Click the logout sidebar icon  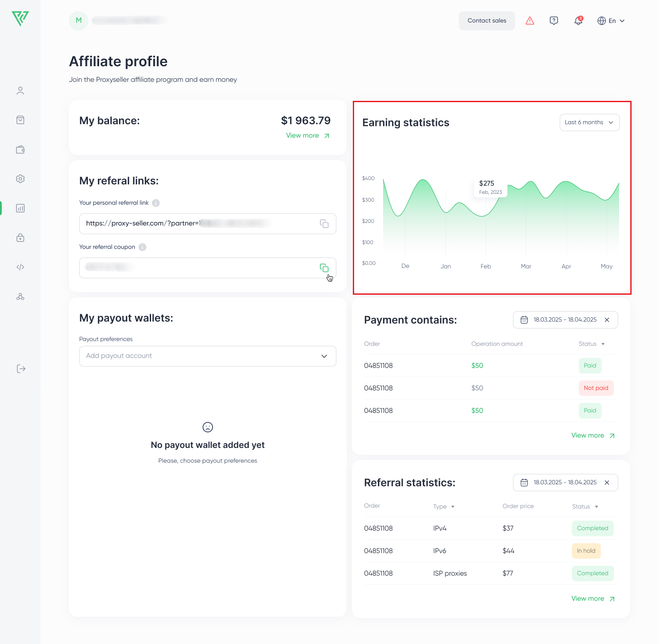point(21,369)
